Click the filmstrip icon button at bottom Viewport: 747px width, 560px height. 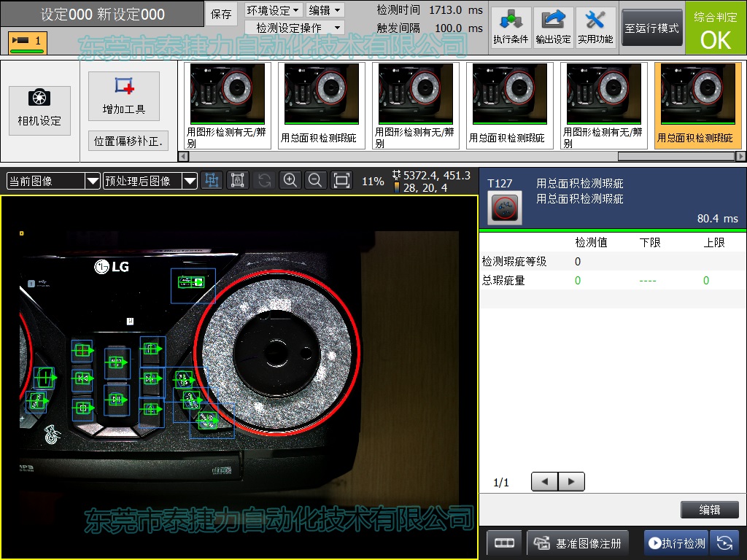pyautogui.click(x=505, y=542)
